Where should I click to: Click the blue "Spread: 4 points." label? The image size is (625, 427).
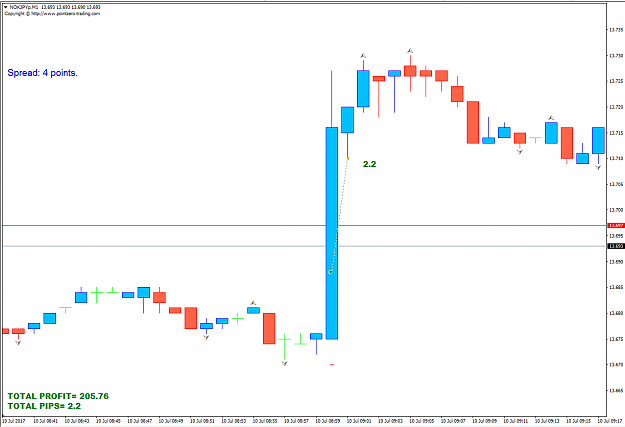pos(43,73)
